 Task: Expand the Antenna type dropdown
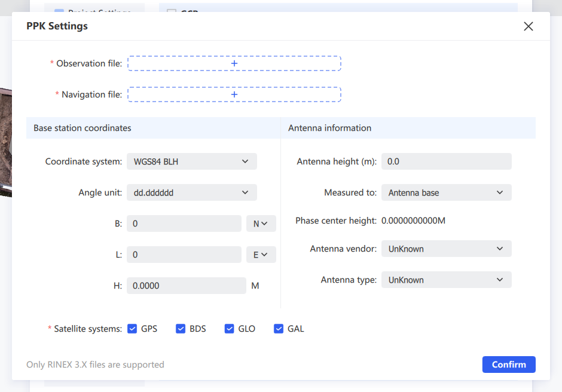tap(446, 280)
